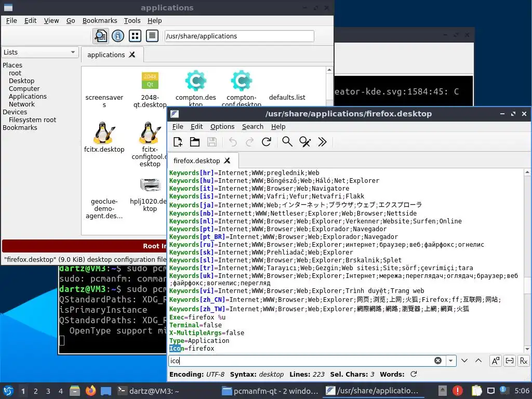Open the File menu in FeatherPad
This screenshot has height=399, width=532.
click(x=178, y=127)
